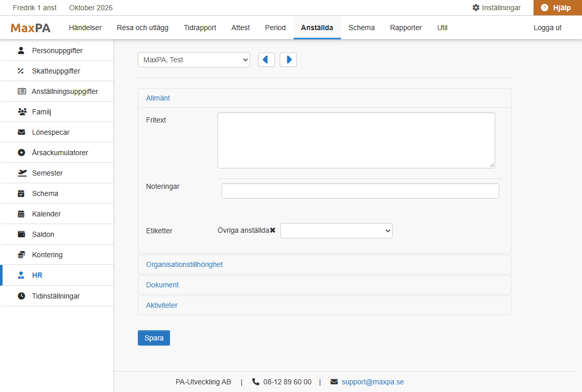Switch to the Period tab

[x=275, y=28]
